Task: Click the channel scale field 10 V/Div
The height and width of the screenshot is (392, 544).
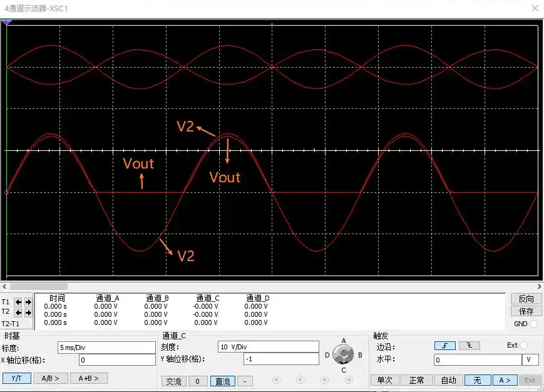Action: pos(268,346)
